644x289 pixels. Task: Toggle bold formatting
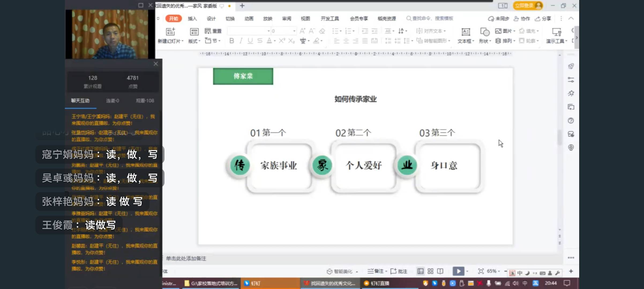pyautogui.click(x=231, y=41)
